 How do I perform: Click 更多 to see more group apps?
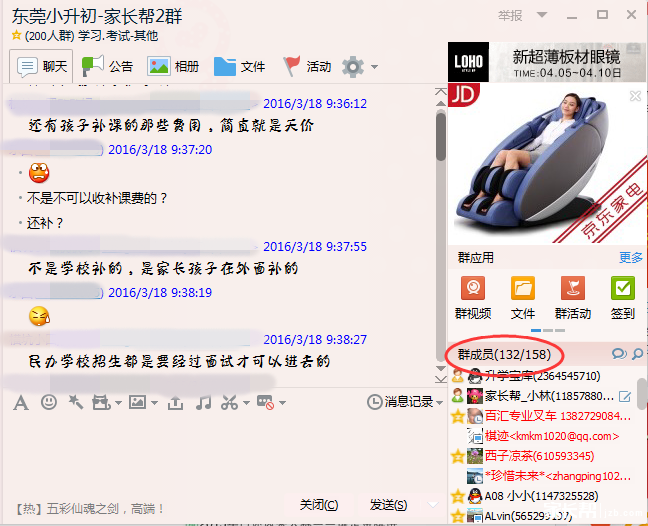(x=631, y=257)
